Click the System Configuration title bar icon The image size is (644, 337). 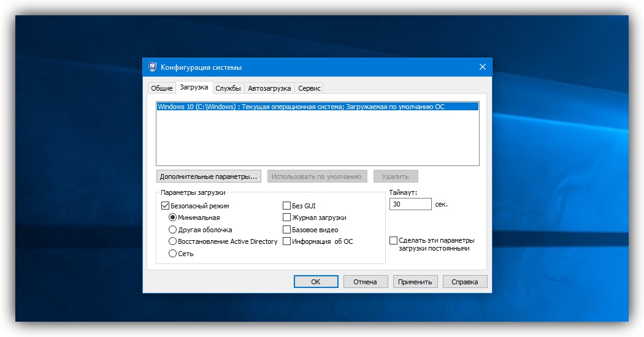point(152,67)
